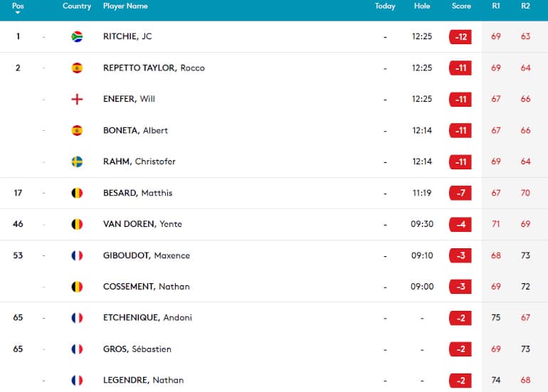Click -7 score badge for Besard
The width and height of the screenshot is (548, 392).
pos(460,193)
